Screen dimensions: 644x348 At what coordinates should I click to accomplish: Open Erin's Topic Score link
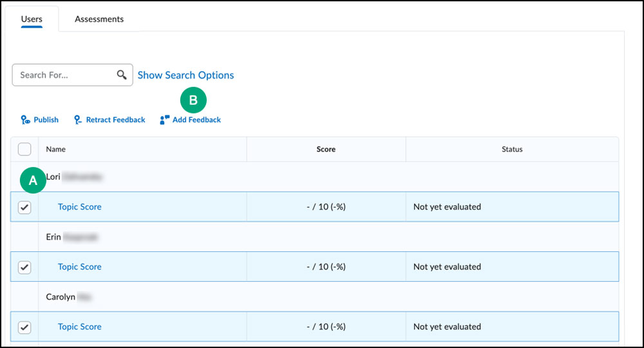point(80,267)
